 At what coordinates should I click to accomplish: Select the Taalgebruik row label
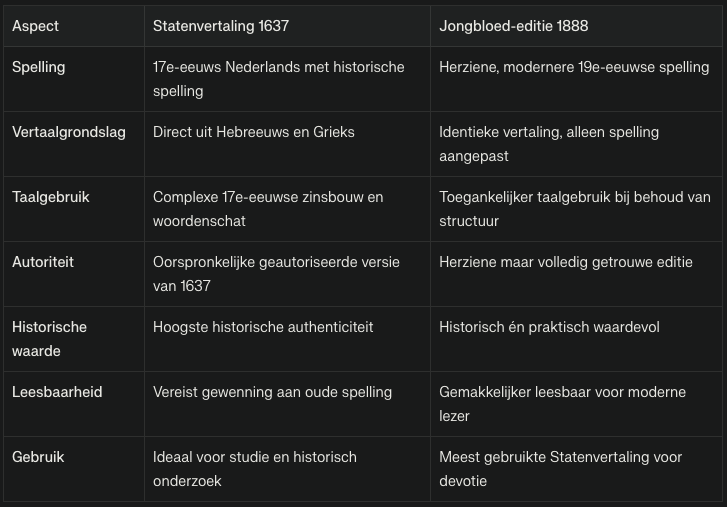pyautogui.click(x=51, y=197)
